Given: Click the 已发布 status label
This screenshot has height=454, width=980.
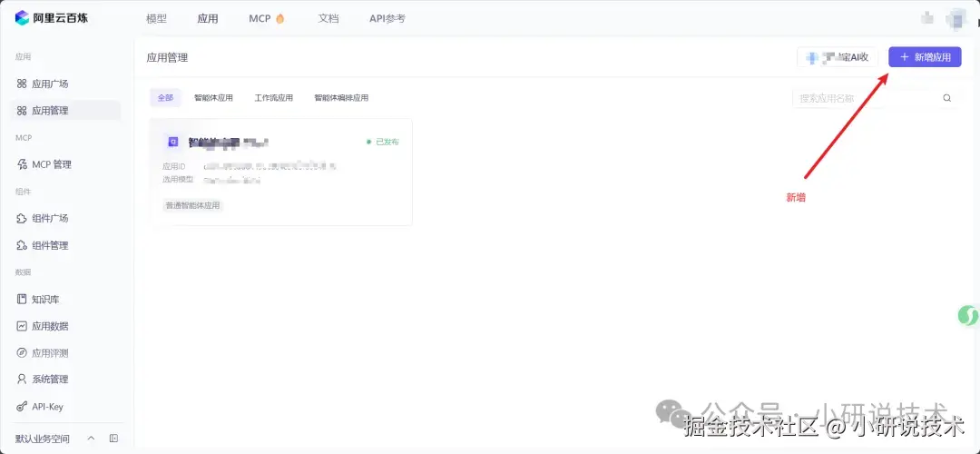Looking at the screenshot, I should [387, 142].
